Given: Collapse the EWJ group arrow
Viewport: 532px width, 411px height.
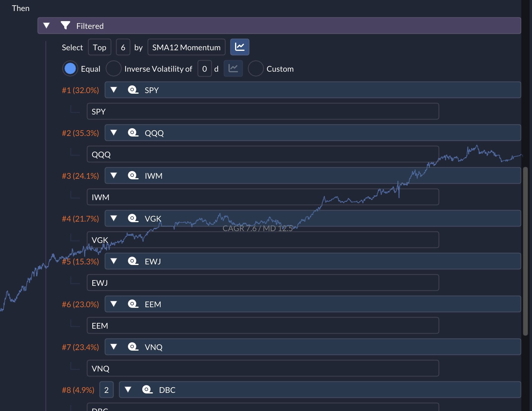Looking at the screenshot, I should tap(114, 261).
